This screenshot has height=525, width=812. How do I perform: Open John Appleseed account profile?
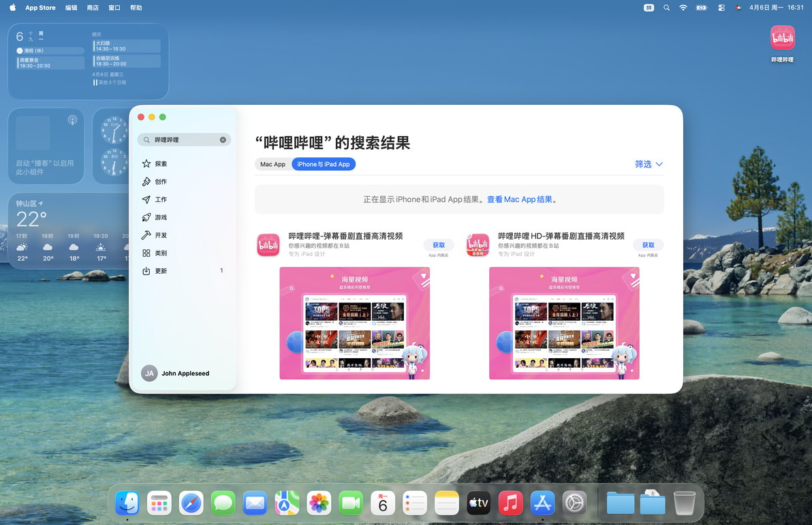click(176, 373)
